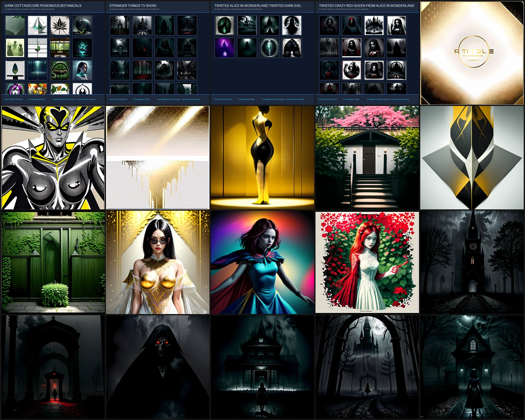Select the dark mansion with clock image
This screenshot has height=420, width=525.
pos(262,367)
